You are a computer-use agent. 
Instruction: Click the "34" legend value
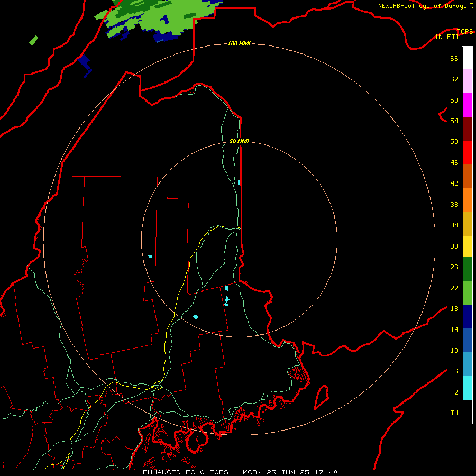[454, 225]
